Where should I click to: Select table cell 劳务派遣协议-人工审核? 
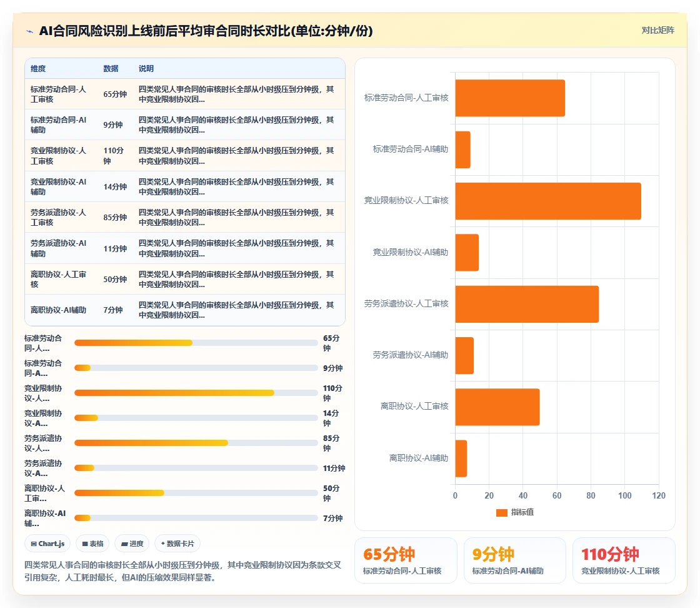tap(58, 218)
